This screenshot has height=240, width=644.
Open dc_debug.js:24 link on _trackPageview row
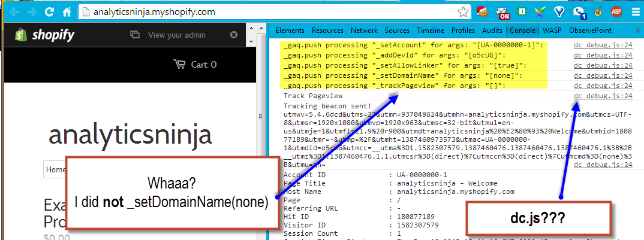[603, 86]
